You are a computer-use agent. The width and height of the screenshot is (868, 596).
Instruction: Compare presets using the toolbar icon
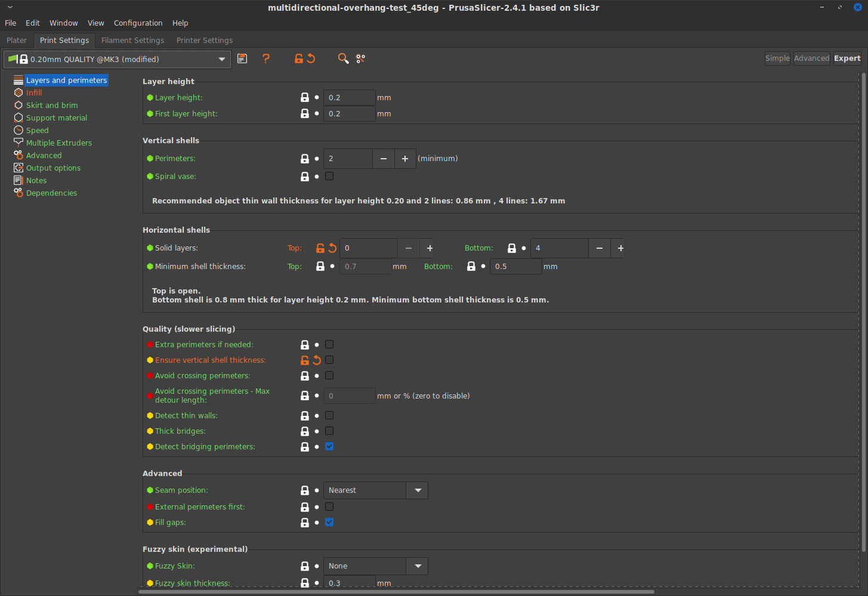point(360,58)
